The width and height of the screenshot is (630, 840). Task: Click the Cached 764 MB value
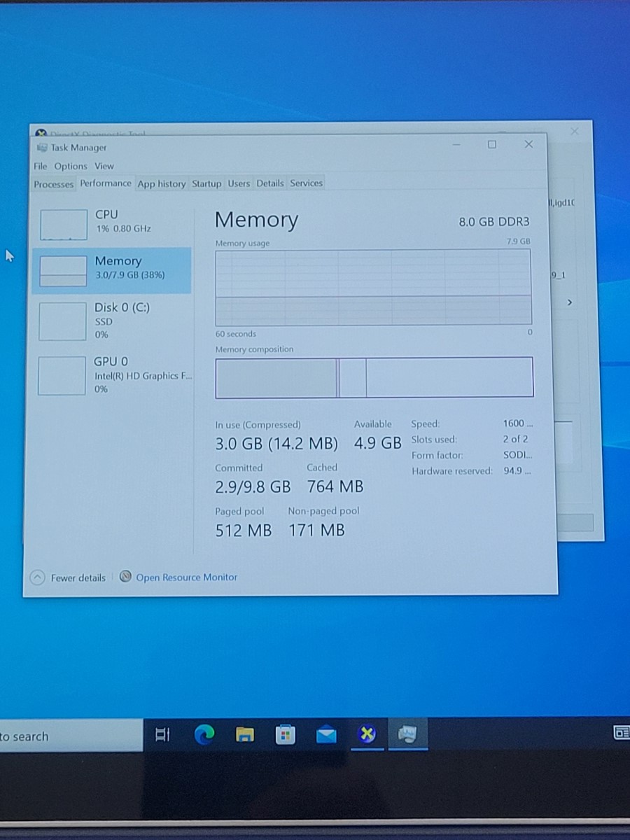pyautogui.click(x=335, y=486)
